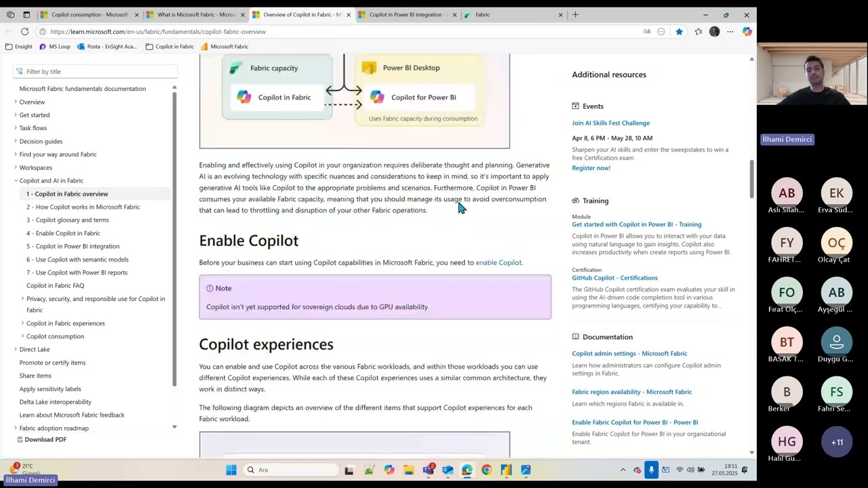The height and width of the screenshot is (488, 868).
Task: Open the Delta Lake interoperability item
Action: click(x=55, y=402)
